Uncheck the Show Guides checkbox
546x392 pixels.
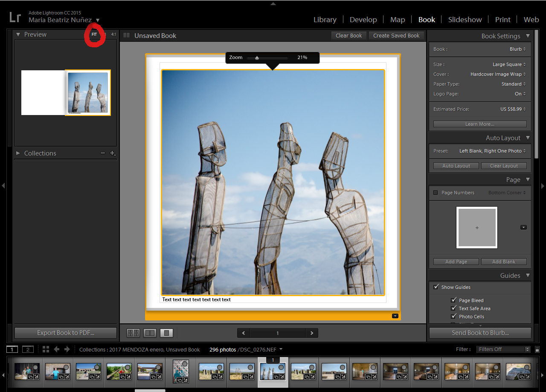click(436, 287)
